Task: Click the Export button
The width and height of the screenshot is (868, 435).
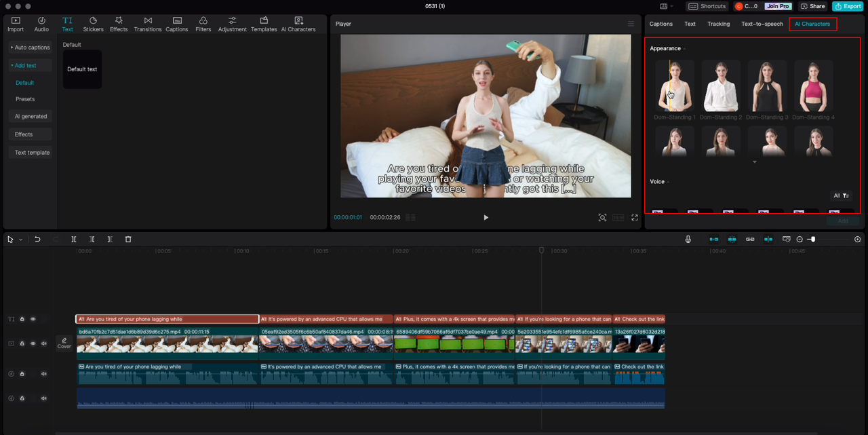Action: (x=848, y=6)
